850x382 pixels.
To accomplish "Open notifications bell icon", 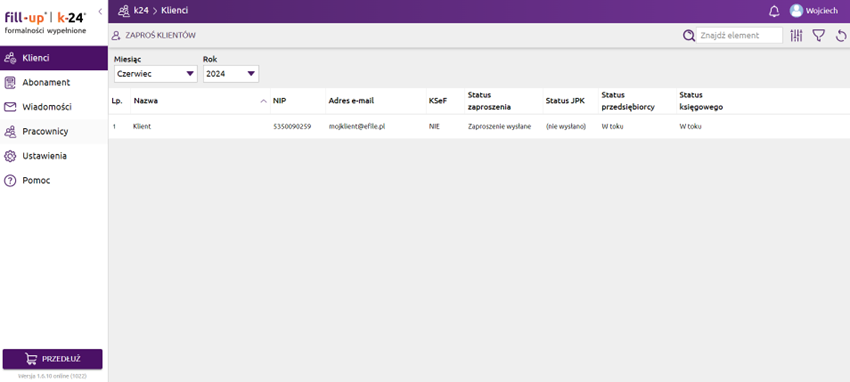I will coord(774,11).
